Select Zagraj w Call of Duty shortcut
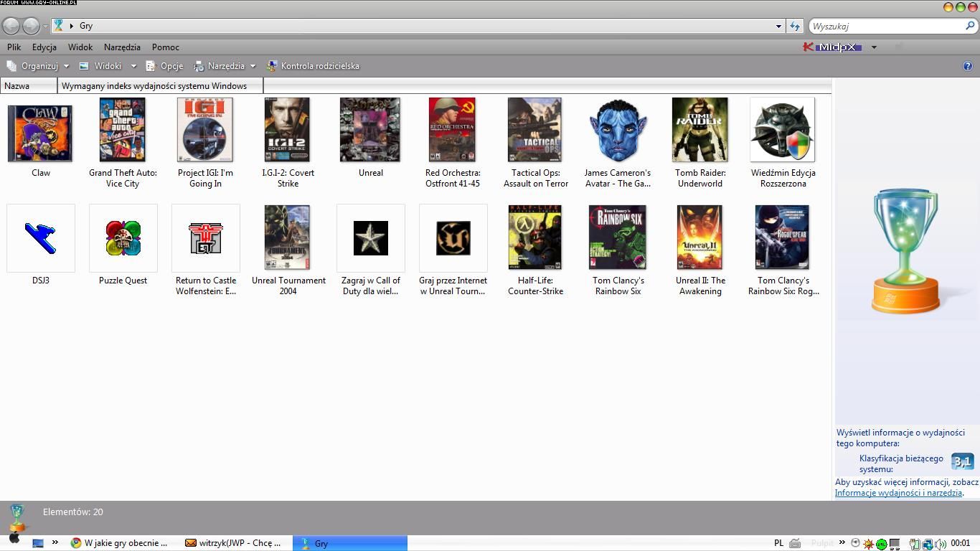 (371, 238)
